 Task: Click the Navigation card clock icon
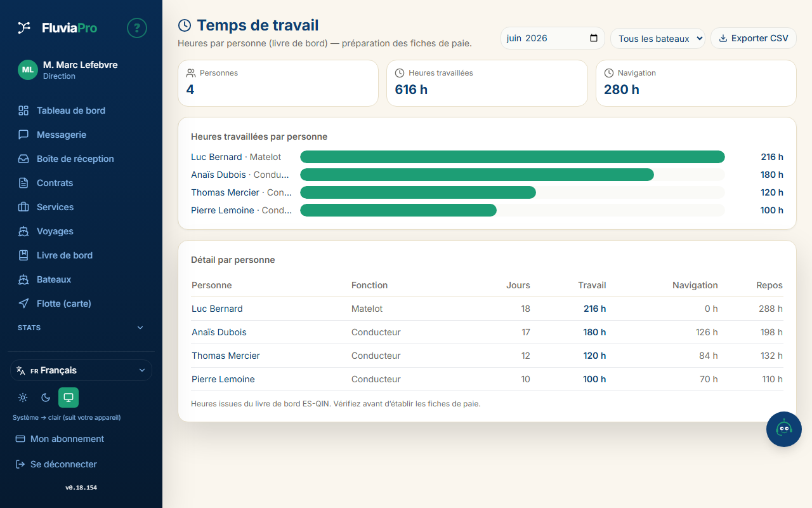(609, 73)
